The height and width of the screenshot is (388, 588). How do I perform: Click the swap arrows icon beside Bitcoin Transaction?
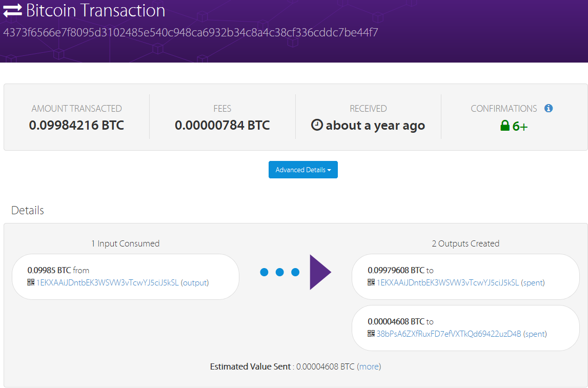click(x=13, y=10)
